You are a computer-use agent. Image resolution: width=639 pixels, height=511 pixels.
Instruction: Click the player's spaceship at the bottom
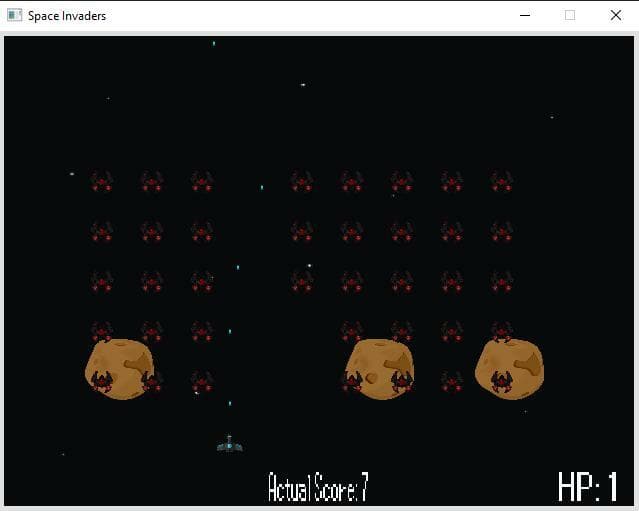click(x=229, y=444)
